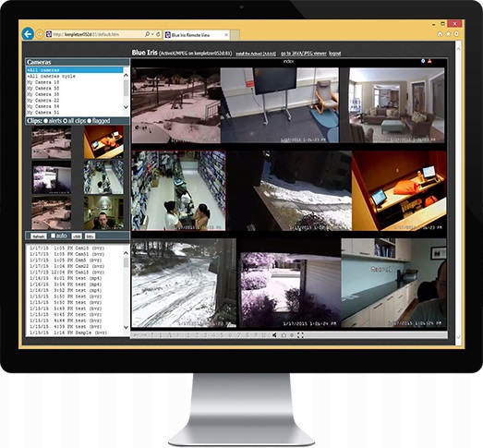Select the +All cameras list entry
483x448 pixels.
[x=74, y=70]
